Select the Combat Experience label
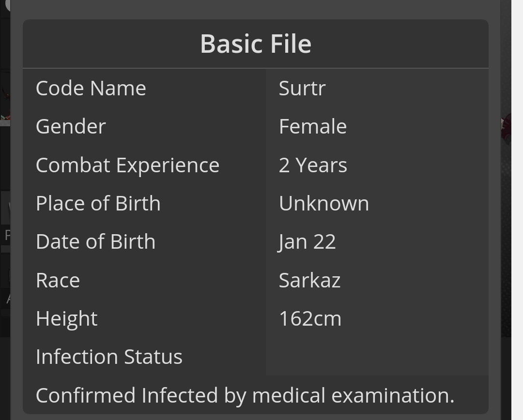Screen dimensions: 523x420 (x=127, y=165)
